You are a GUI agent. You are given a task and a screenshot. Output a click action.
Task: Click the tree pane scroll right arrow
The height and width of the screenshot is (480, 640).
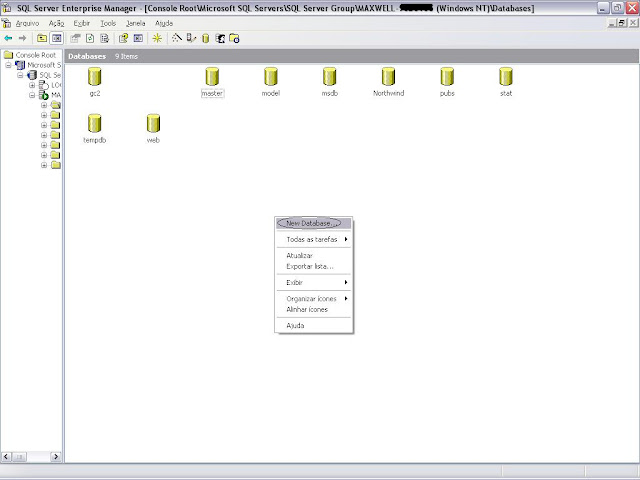56,456
